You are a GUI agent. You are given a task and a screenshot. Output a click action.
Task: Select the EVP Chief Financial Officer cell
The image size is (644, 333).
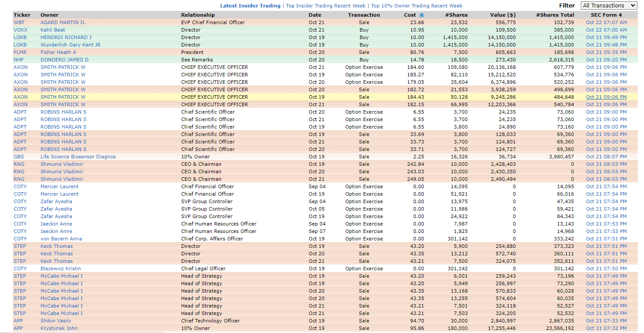pyautogui.click(x=213, y=22)
